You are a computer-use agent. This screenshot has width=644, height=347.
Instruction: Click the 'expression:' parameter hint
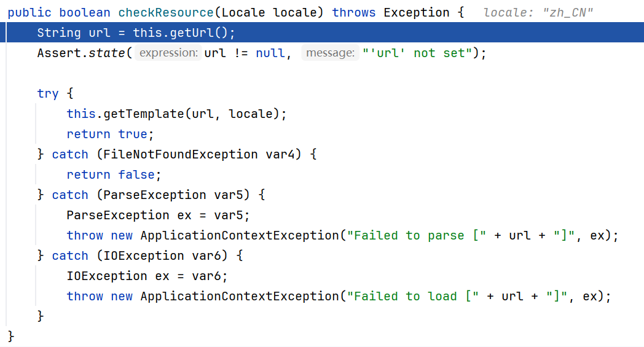[168, 53]
